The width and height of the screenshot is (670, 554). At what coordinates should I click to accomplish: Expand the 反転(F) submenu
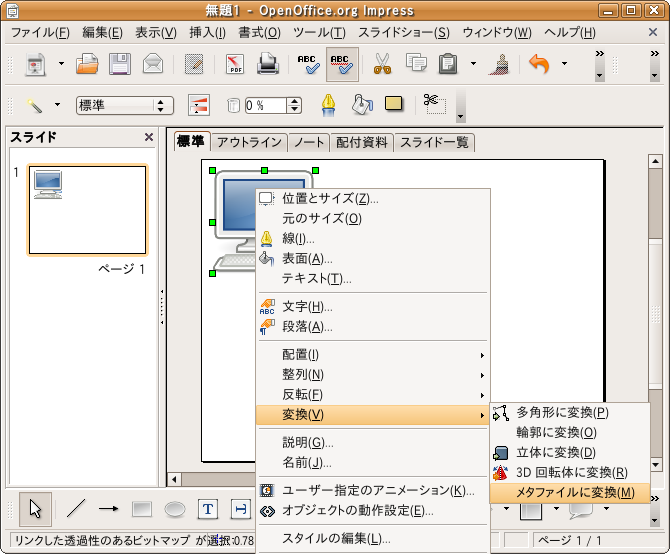[373, 395]
